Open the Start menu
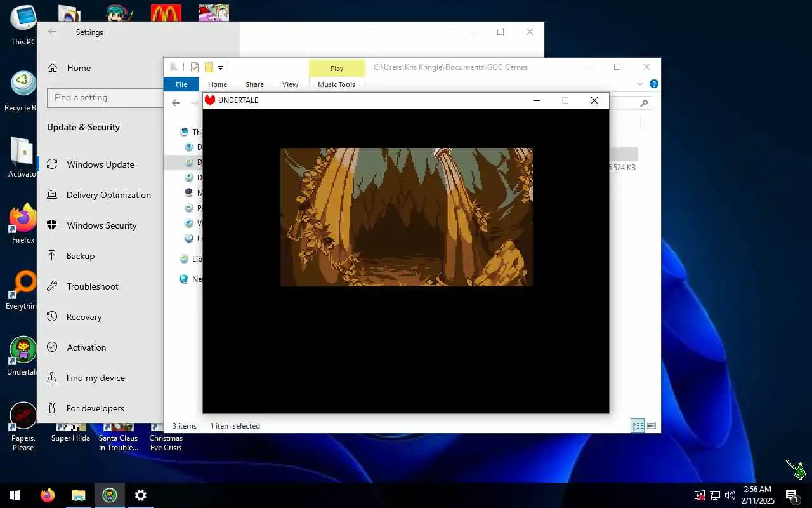 (x=15, y=495)
